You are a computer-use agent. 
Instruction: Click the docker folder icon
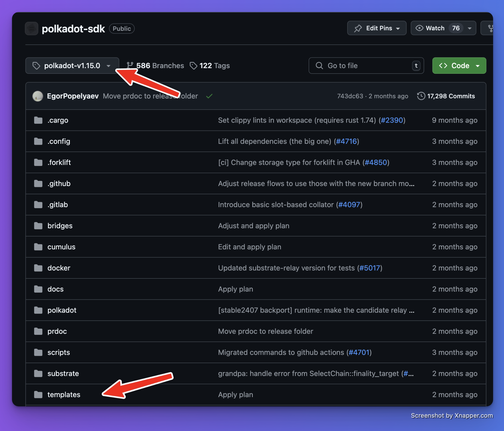(x=38, y=268)
